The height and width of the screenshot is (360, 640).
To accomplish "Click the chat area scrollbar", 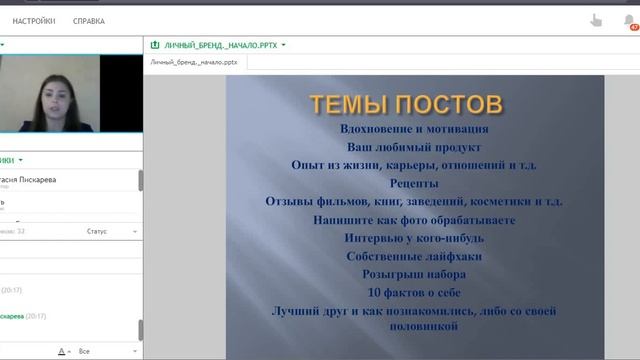I will tap(141, 330).
